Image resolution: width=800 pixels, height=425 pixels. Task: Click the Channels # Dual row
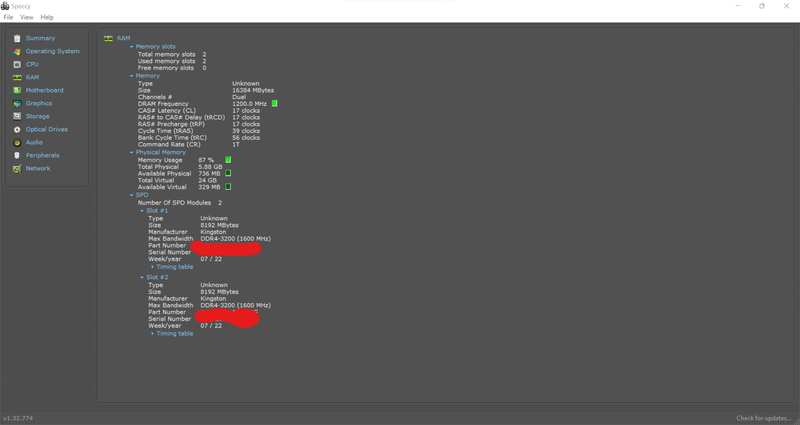point(192,97)
